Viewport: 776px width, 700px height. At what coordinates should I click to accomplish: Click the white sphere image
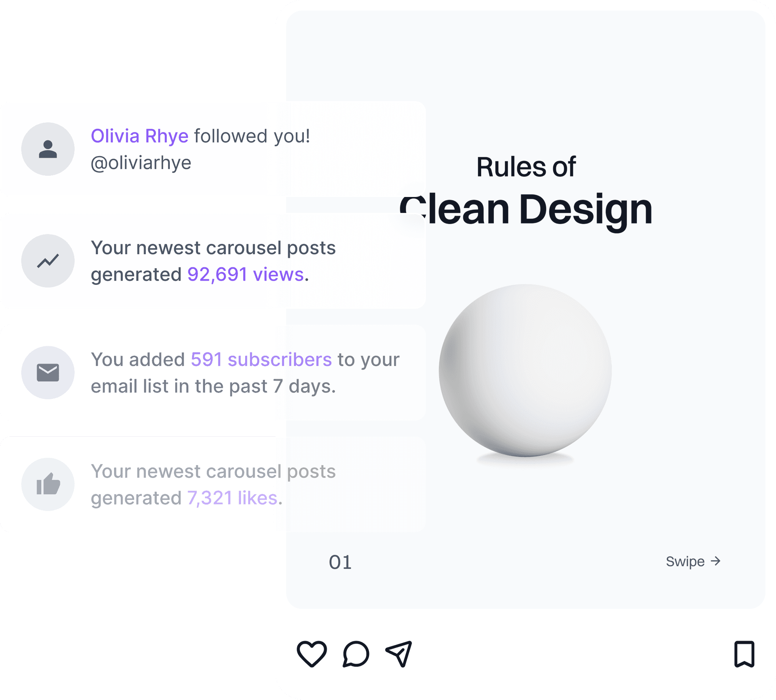(526, 367)
